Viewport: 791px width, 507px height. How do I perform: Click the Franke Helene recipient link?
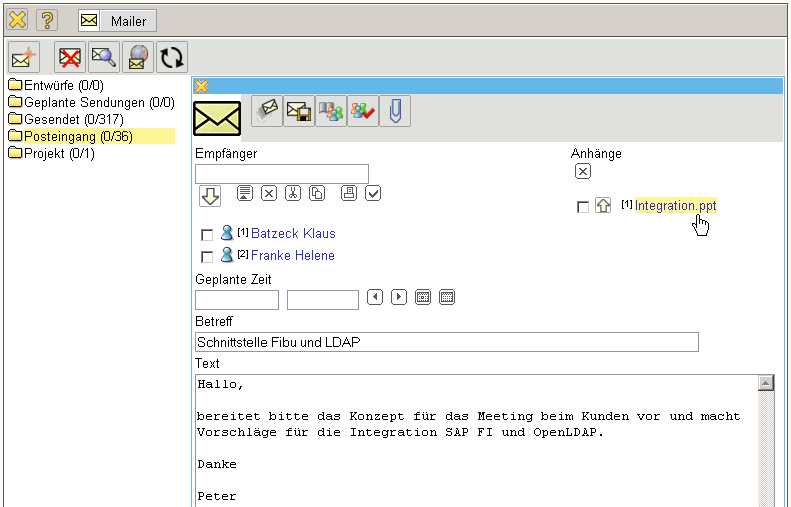292,256
